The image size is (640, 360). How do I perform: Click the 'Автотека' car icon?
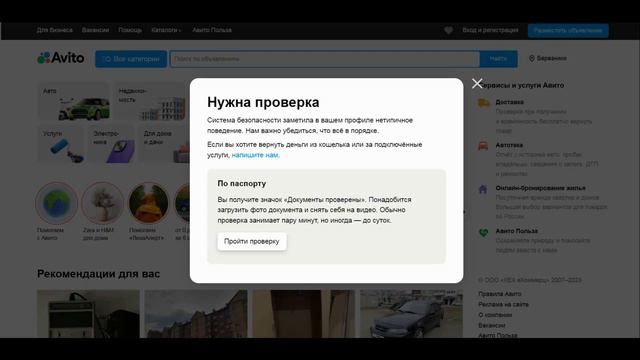pos(483,146)
